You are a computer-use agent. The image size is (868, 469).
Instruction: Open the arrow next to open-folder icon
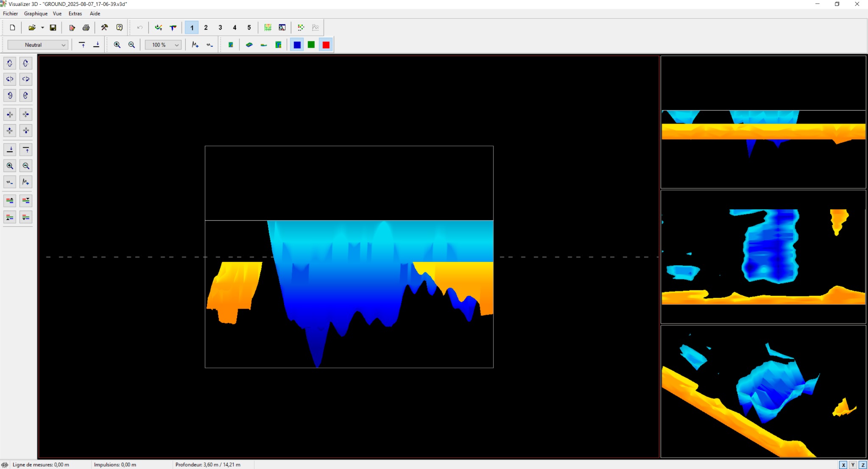[x=42, y=28]
